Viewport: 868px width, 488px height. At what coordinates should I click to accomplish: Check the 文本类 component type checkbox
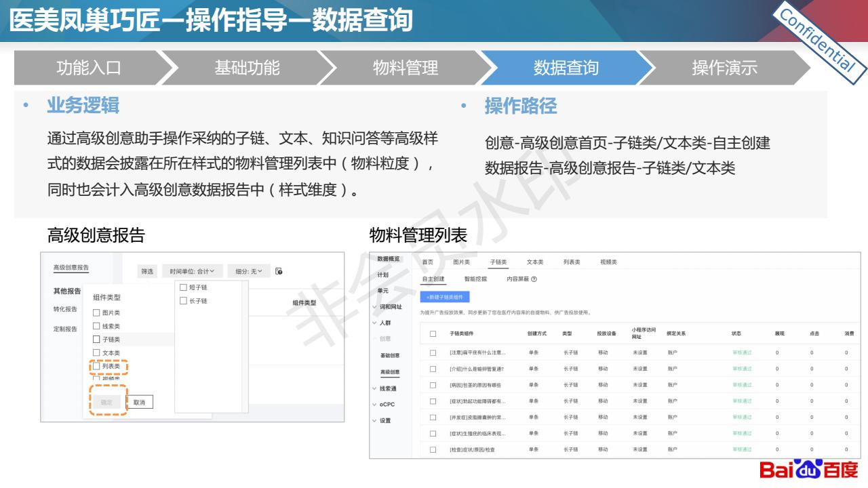click(x=96, y=352)
